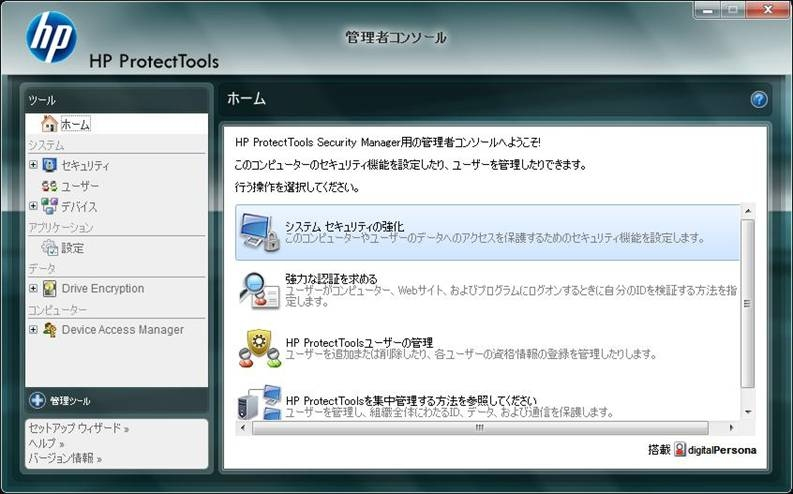Viewport: 793px width, 494px height.
Task: Close the 管理者コンソール window
Action: click(x=768, y=10)
